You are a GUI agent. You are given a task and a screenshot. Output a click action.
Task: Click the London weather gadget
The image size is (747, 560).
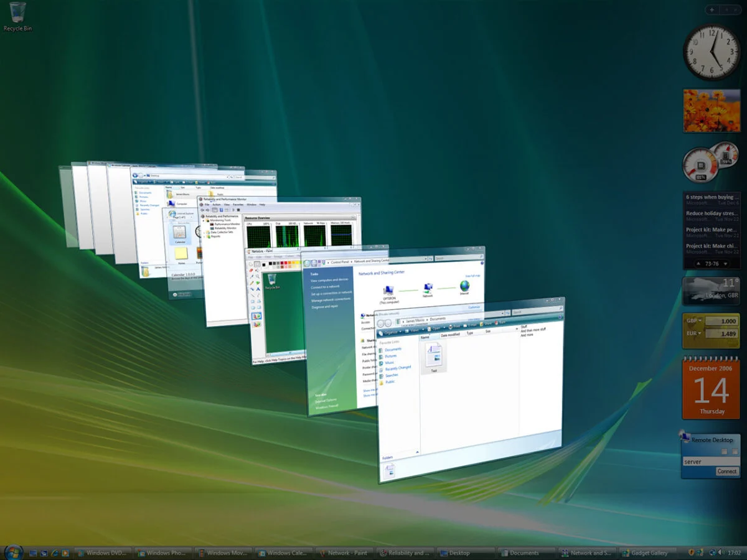(712, 291)
